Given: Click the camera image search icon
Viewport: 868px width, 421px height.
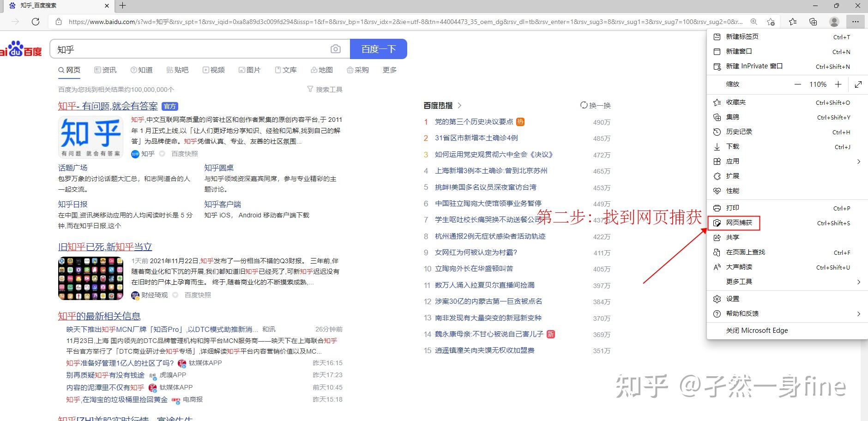Looking at the screenshot, I should pyautogui.click(x=336, y=49).
